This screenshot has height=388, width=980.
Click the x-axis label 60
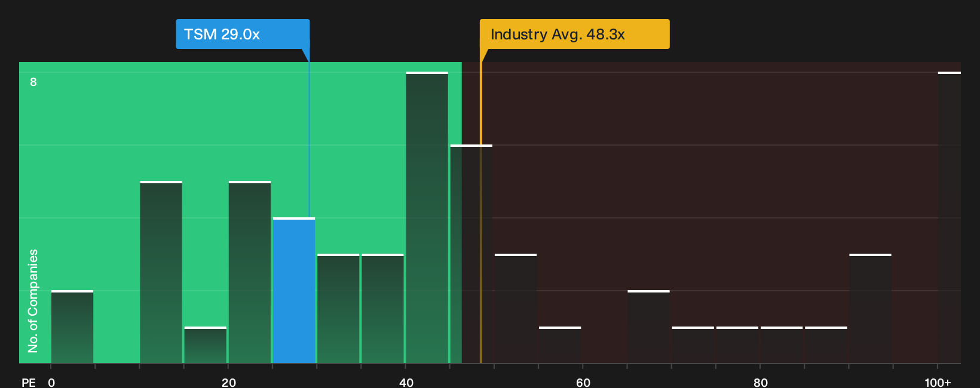coord(583,382)
